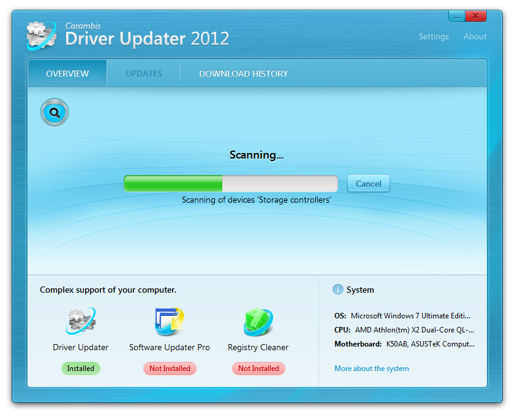Click the Installed status badge
The height and width of the screenshot is (420, 515).
coord(80,369)
